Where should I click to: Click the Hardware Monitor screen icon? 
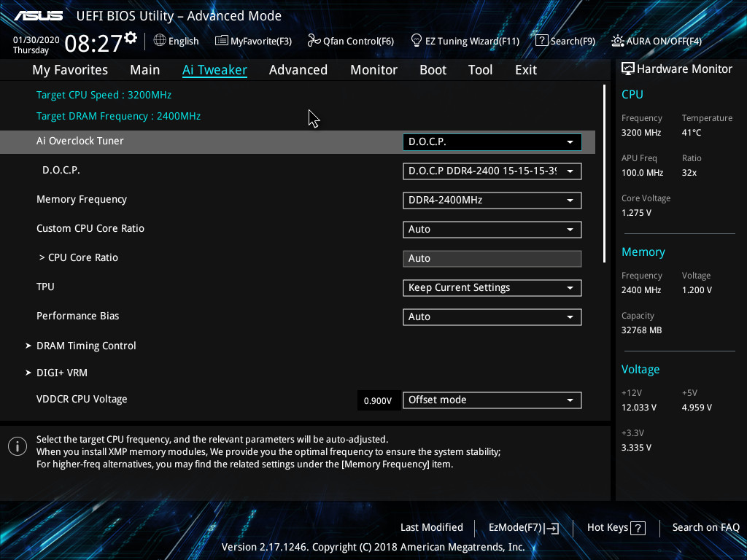pos(628,69)
